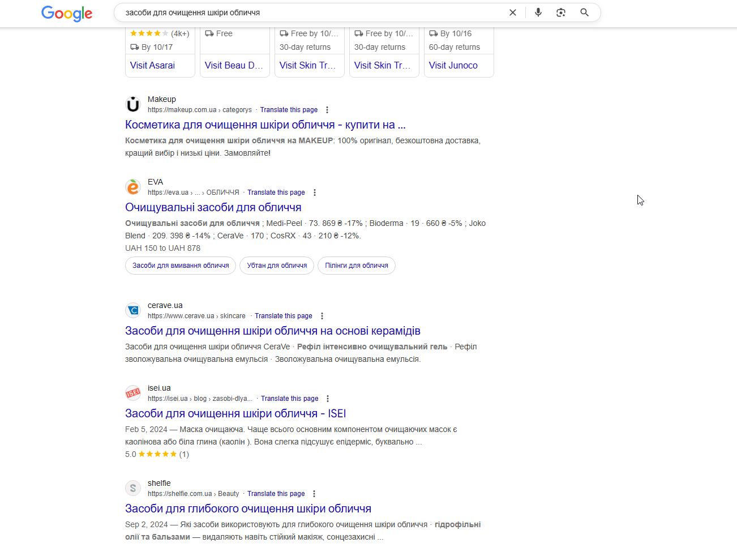
Task: Start voice search with microphone icon
Action: click(x=538, y=12)
